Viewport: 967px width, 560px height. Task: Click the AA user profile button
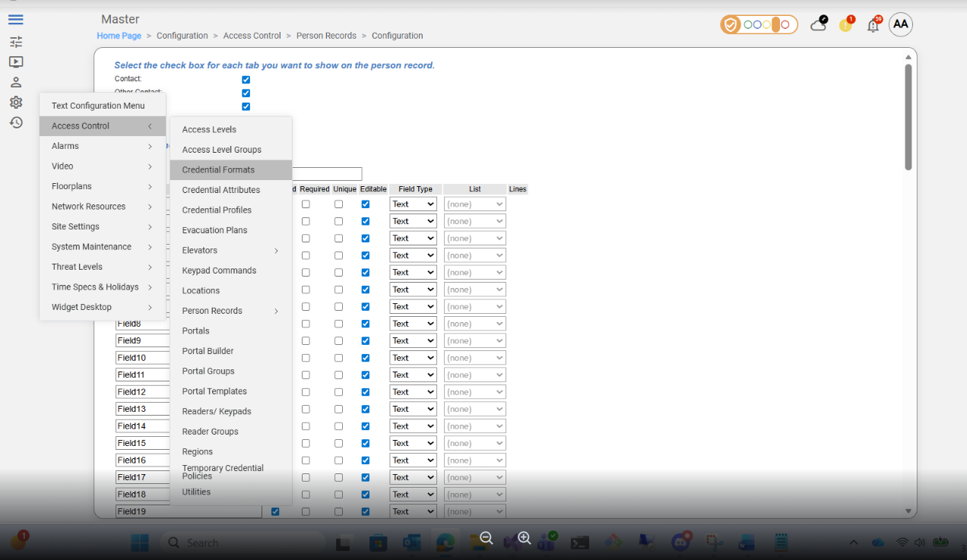(900, 24)
